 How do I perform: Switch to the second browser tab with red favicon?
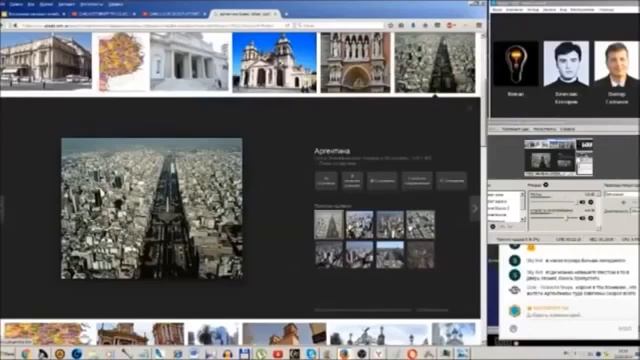(x=104, y=14)
